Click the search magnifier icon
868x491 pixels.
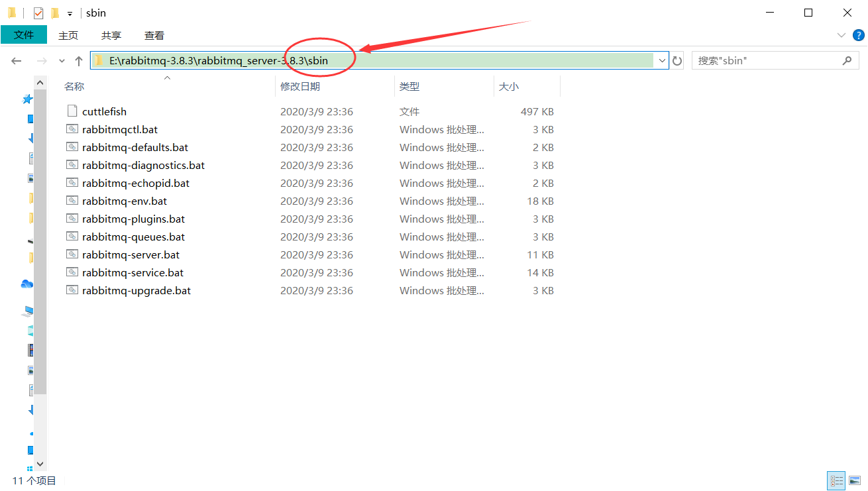(x=847, y=60)
